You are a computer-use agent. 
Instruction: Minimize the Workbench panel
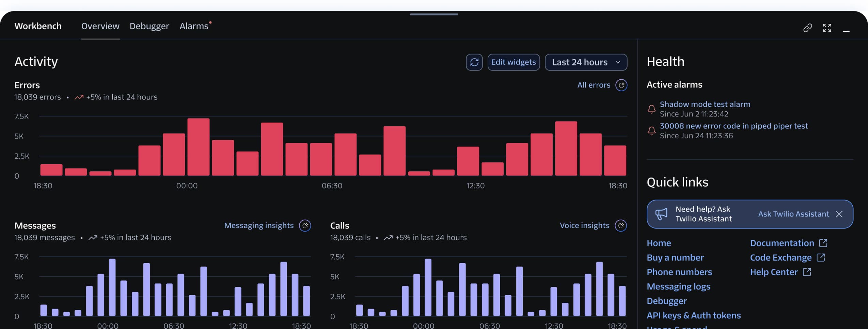(846, 31)
